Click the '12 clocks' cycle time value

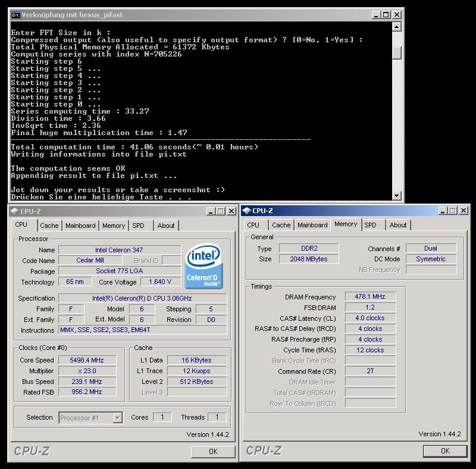click(x=370, y=350)
